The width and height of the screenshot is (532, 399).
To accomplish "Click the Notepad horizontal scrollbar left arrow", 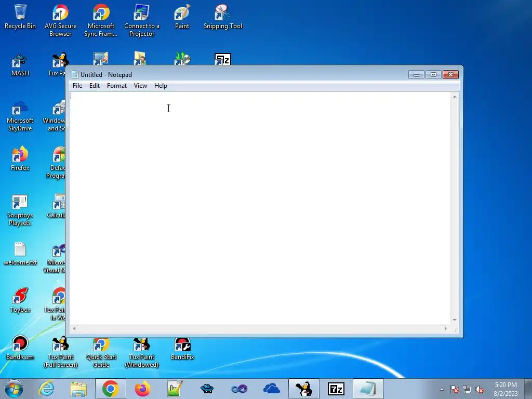I will 74,328.
